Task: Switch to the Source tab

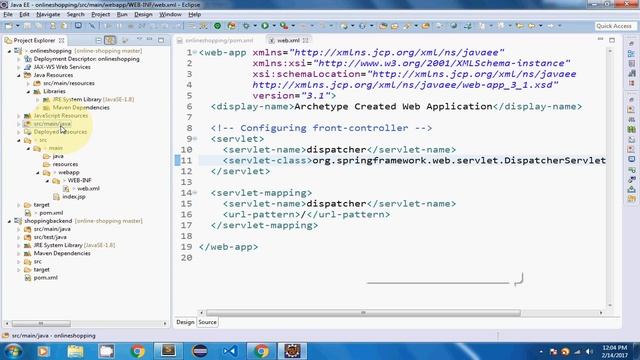Action: pyautogui.click(x=207, y=322)
